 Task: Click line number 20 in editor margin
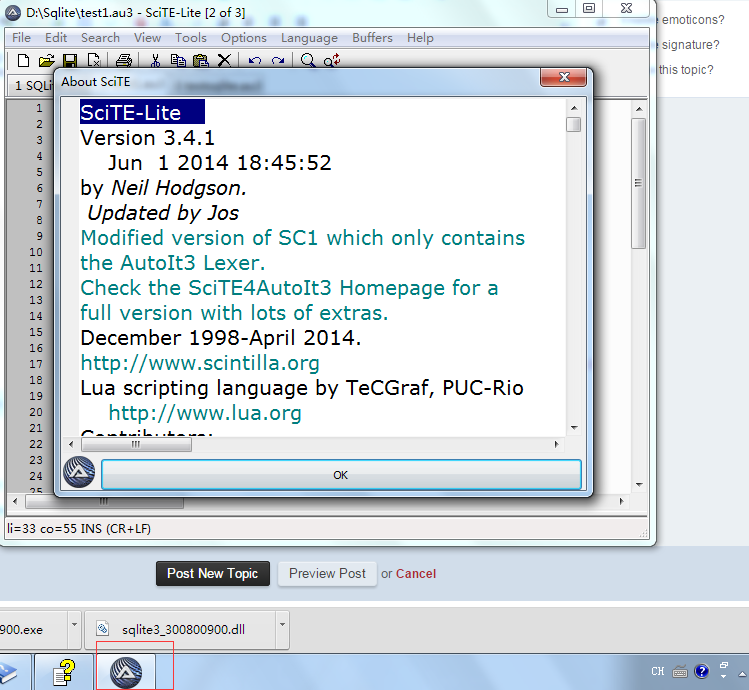tap(36, 412)
